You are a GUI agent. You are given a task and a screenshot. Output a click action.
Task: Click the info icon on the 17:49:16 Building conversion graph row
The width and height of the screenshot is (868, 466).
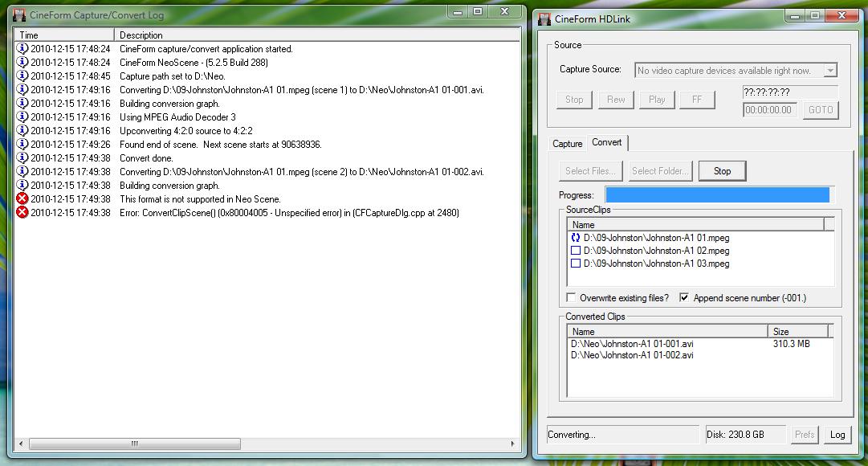(22, 103)
